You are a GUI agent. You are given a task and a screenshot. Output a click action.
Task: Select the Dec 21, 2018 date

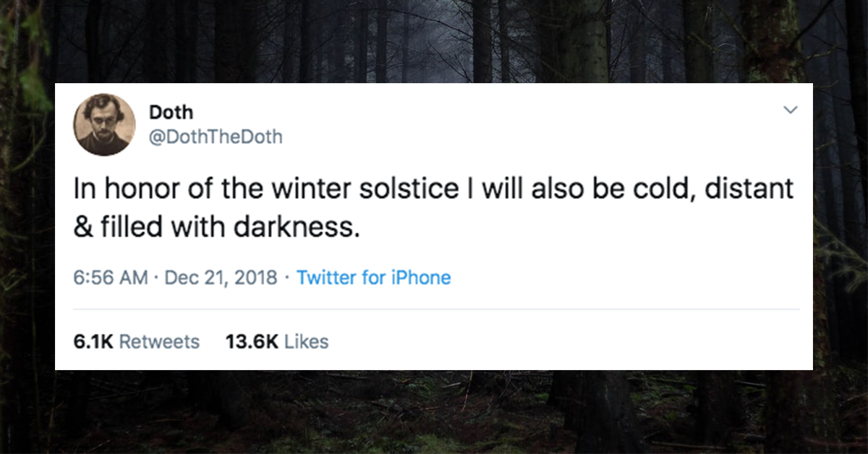tap(221, 278)
